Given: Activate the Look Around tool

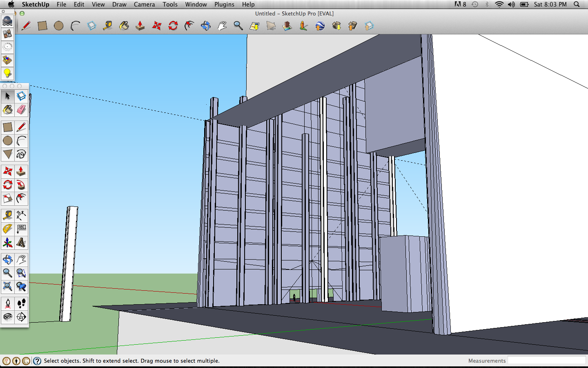Looking at the screenshot, I should [x=7, y=317].
